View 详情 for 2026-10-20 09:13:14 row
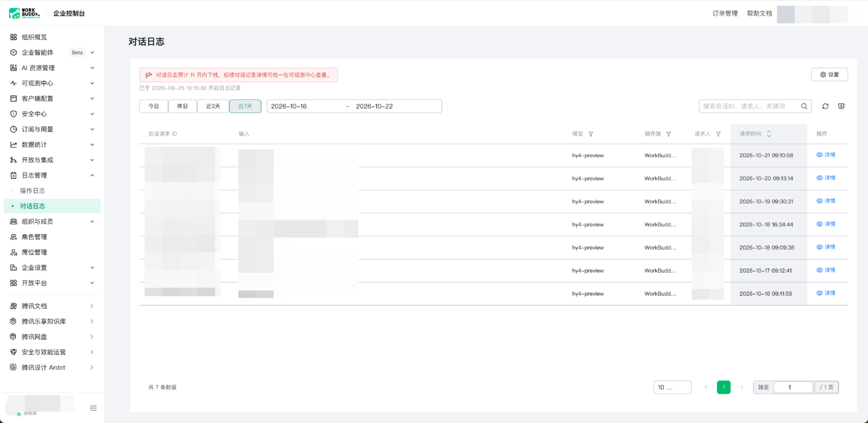This screenshot has width=868, height=423. click(826, 178)
